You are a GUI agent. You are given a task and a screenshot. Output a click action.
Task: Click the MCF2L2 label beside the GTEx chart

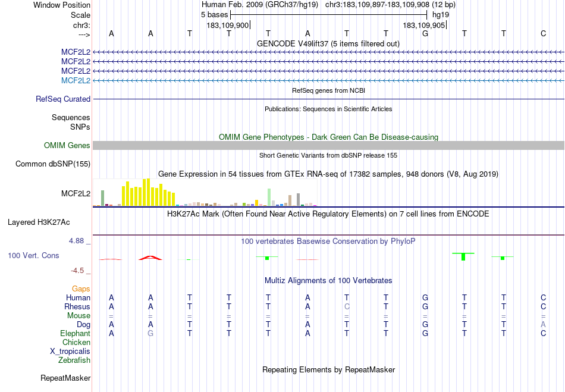click(76, 193)
